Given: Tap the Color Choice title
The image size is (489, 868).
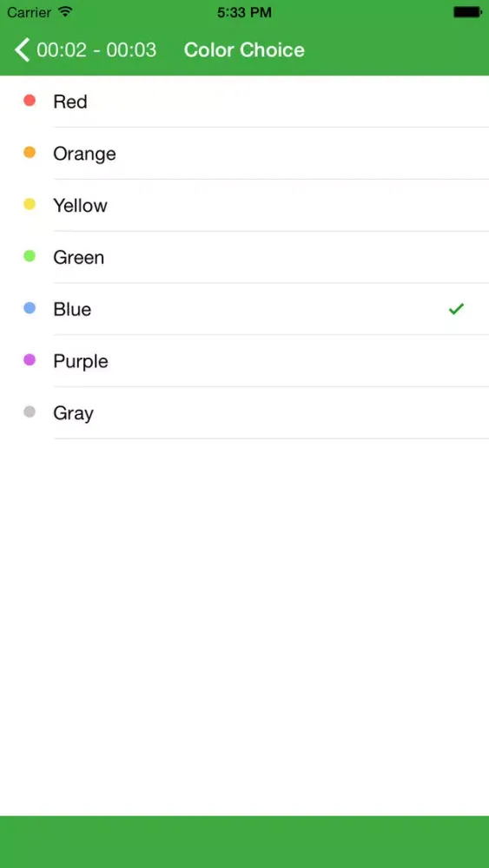Looking at the screenshot, I should coord(244,49).
